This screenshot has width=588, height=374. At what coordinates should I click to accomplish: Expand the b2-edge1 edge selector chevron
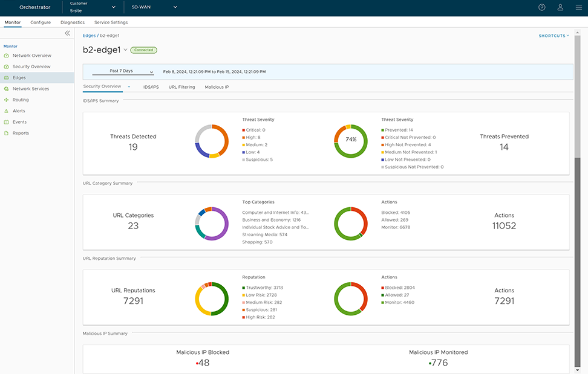coord(125,50)
